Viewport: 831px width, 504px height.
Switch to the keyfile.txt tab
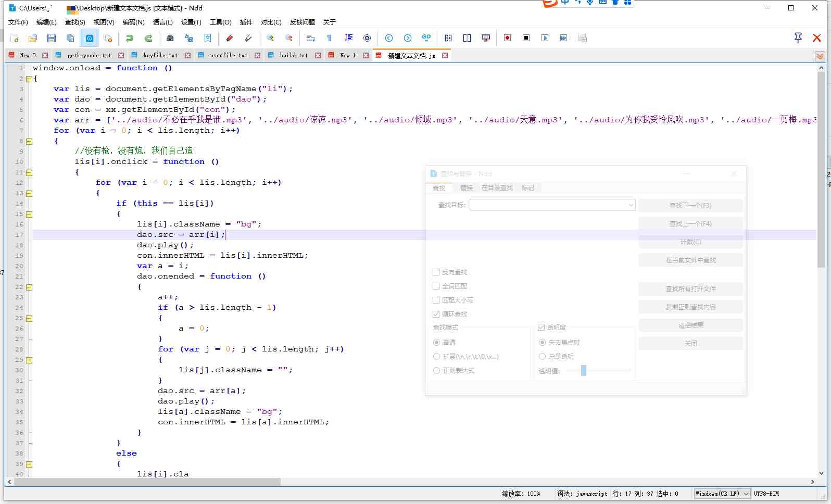[x=160, y=55]
